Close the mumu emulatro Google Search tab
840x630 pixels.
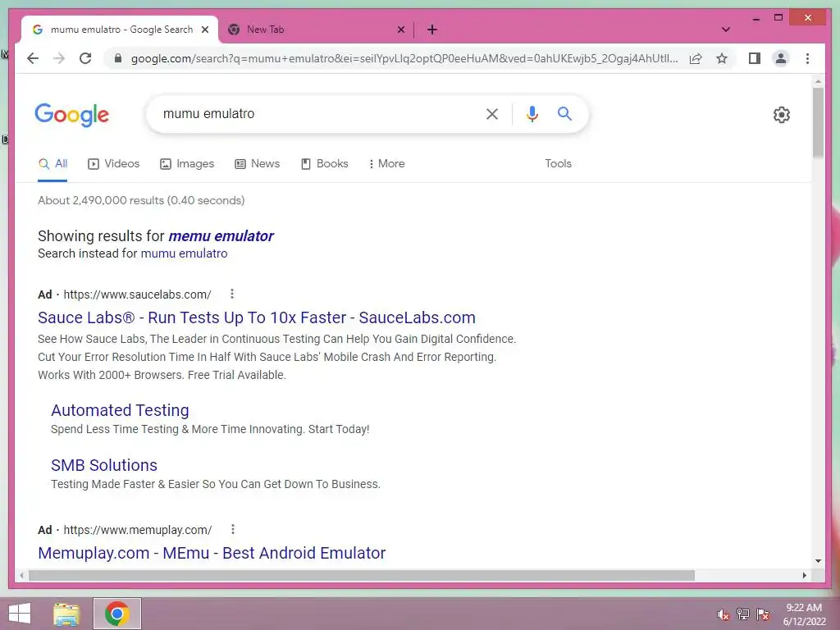(x=204, y=30)
